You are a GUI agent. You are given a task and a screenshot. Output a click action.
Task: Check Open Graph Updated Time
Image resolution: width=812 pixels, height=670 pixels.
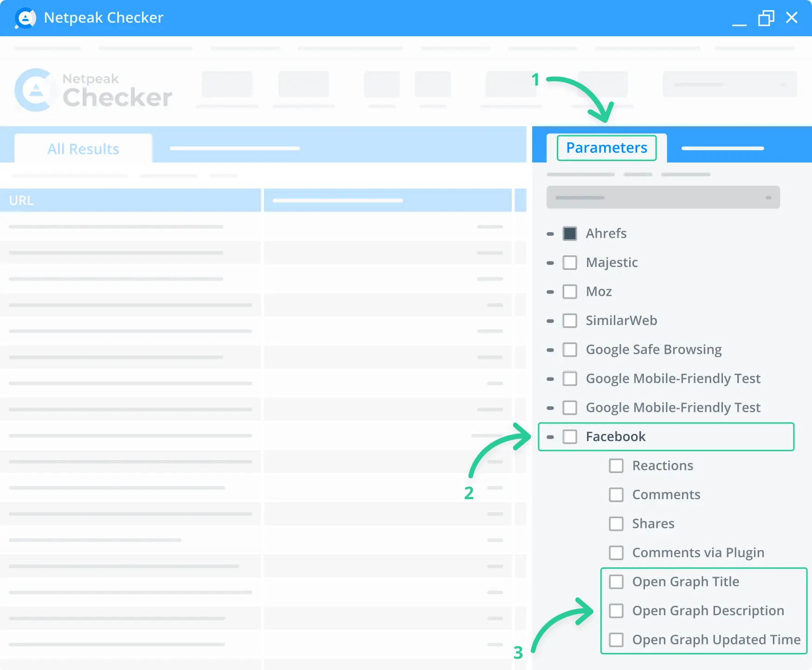[x=616, y=640]
